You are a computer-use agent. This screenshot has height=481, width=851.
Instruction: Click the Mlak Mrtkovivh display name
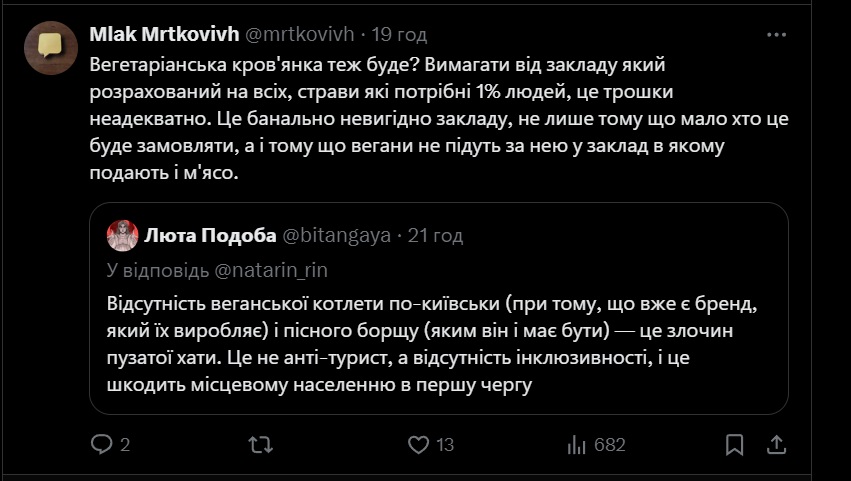[164, 35]
